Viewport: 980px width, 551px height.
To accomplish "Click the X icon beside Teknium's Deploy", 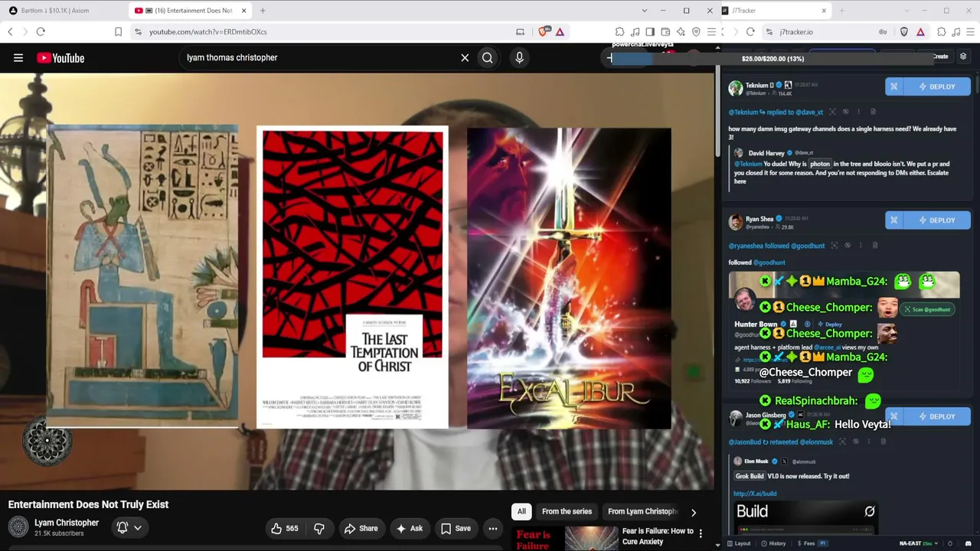I will click(894, 86).
